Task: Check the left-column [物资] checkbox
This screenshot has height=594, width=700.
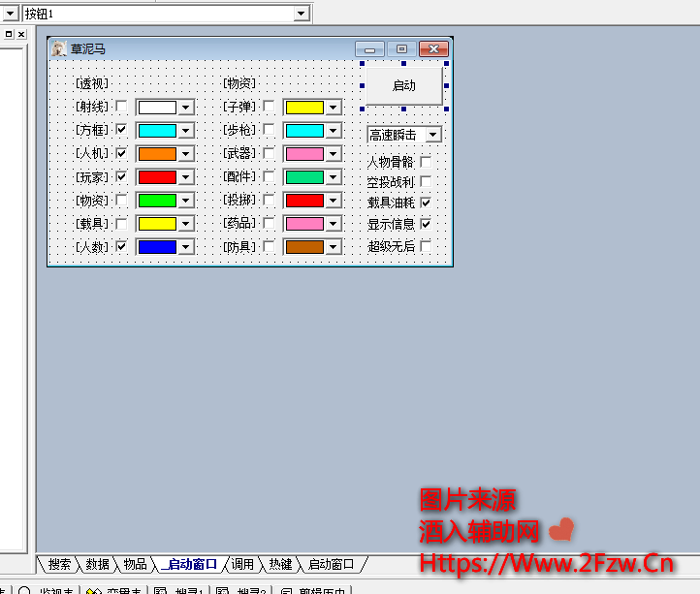Action: [x=121, y=200]
